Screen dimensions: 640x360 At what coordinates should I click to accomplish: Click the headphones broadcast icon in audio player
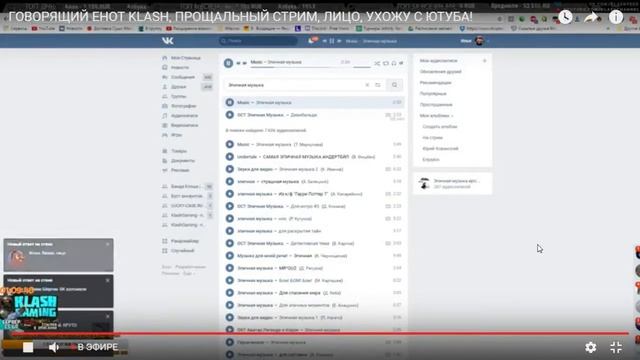[394, 63]
